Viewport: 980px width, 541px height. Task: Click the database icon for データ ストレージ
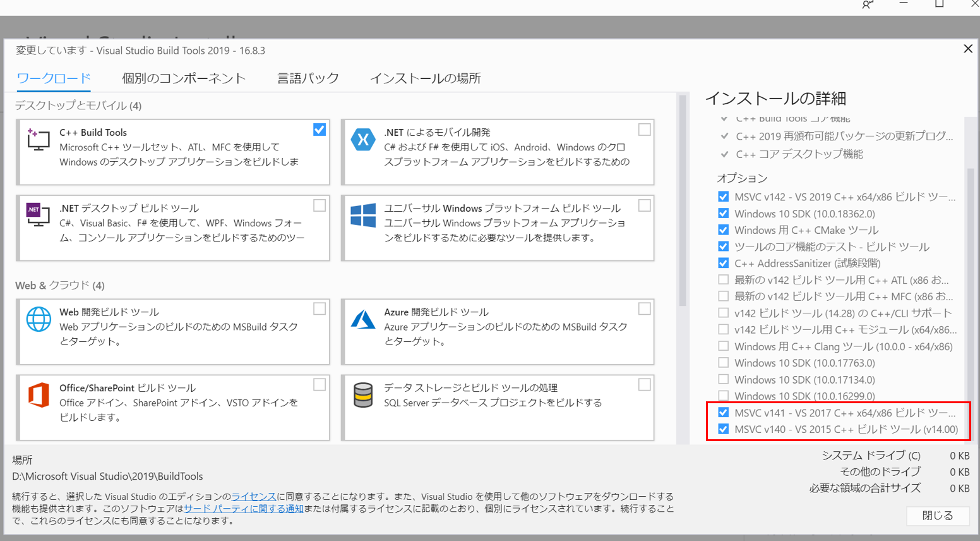tap(363, 395)
